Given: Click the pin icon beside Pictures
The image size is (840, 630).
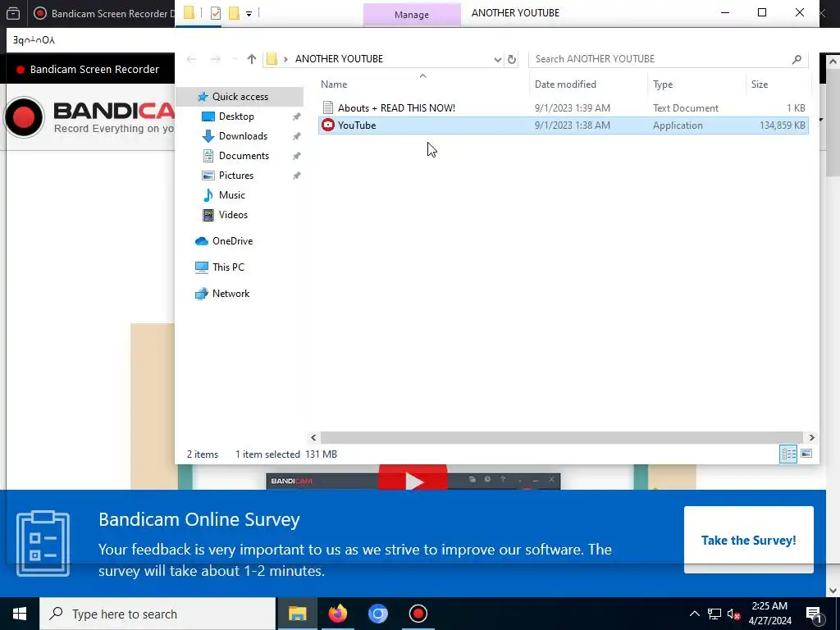Looking at the screenshot, I should pos(296,176).
